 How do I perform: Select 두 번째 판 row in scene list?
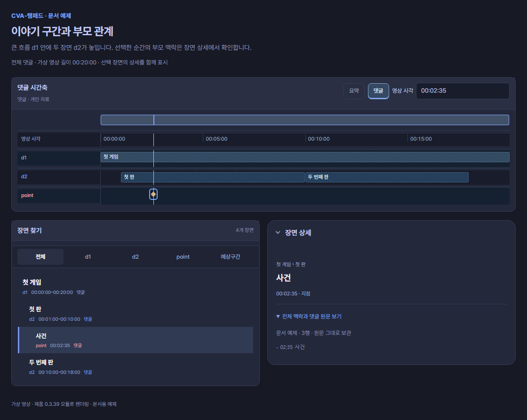coord(136,366)
